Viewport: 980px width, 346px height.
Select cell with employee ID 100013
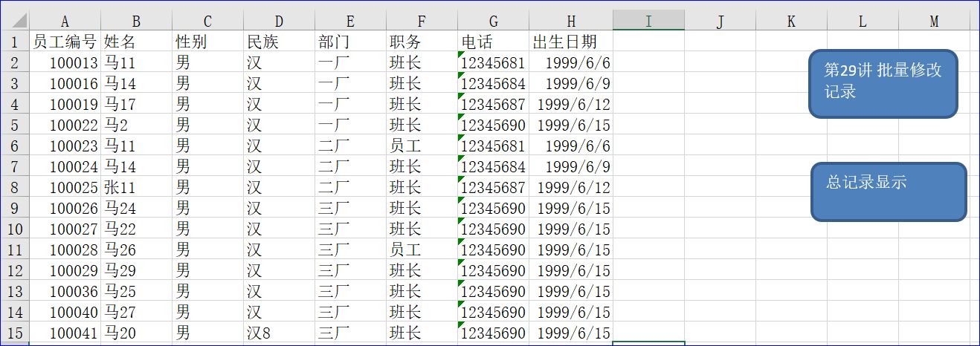click(65, 62)
